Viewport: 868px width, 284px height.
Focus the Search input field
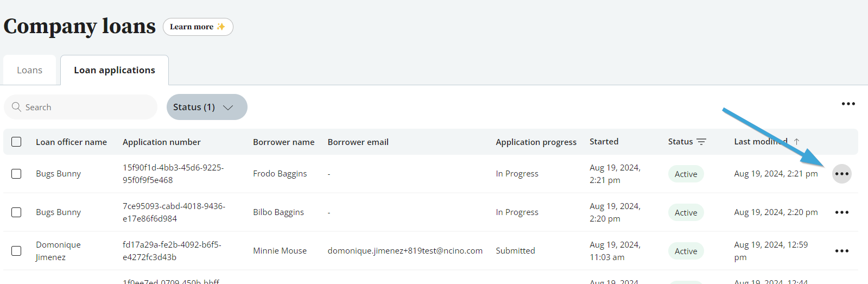[x=87, y=107]
